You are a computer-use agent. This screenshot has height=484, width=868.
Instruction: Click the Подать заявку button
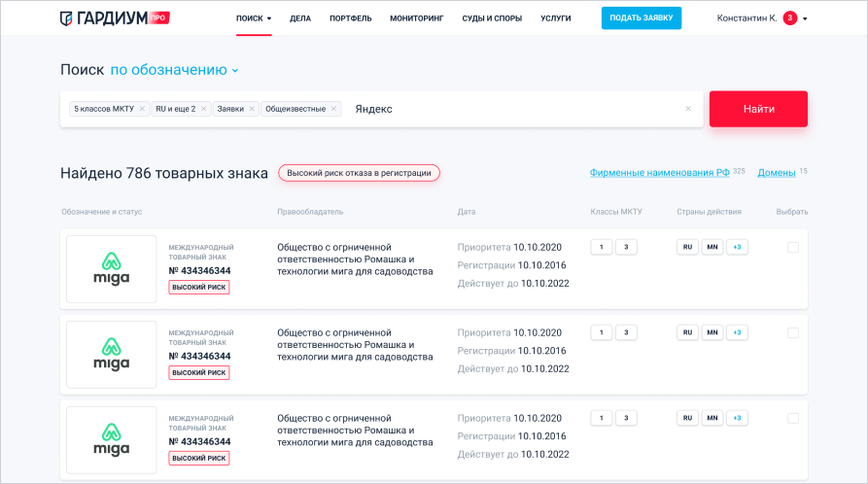pos(641,18)
